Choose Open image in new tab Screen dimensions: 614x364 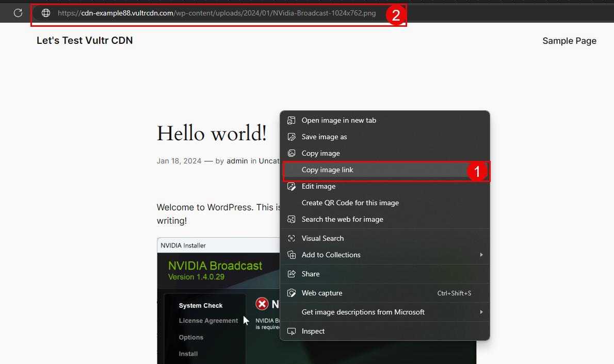[385, 120]
